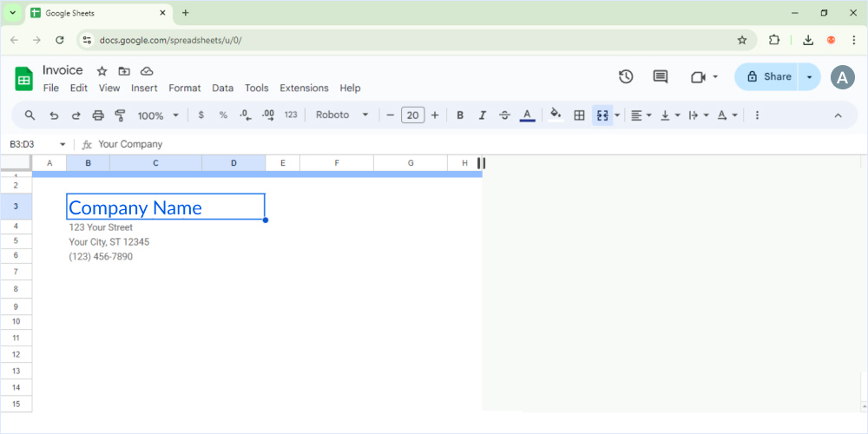Click the B3:D3 name box
The height and width of the screenshot is (434, 868).
click(33, 144)
